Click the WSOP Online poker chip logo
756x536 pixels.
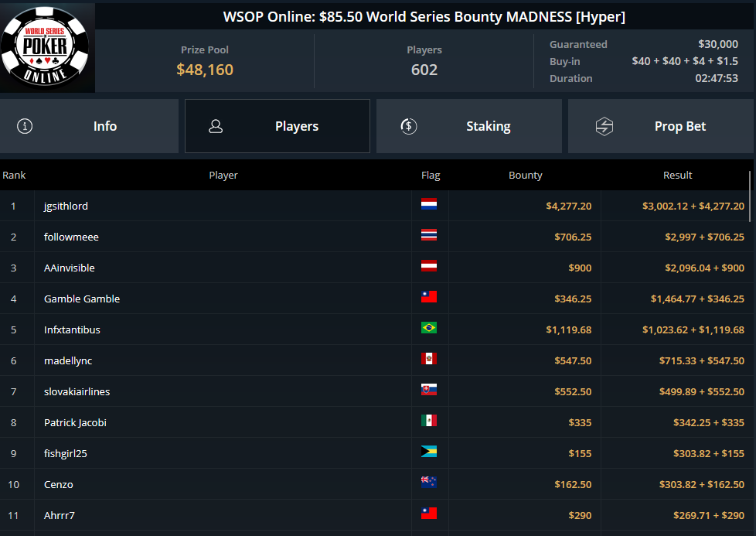45,46
